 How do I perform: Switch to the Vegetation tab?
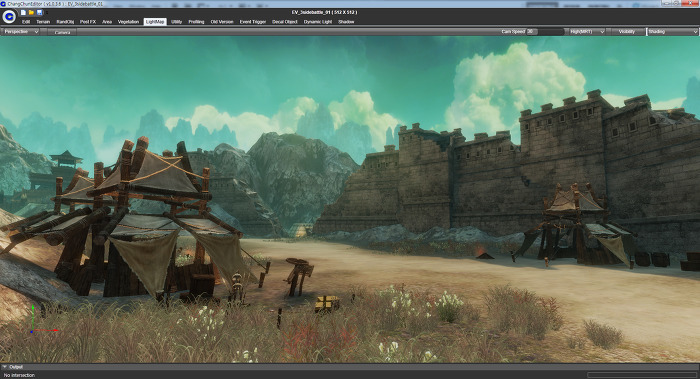pyautogui.click(x=129, y=22)
